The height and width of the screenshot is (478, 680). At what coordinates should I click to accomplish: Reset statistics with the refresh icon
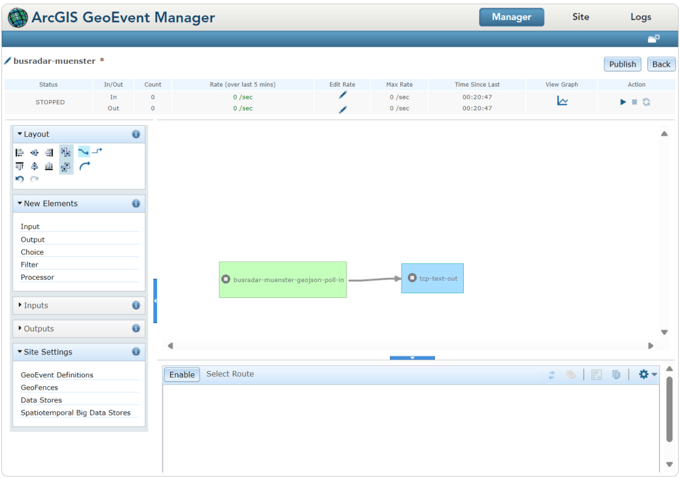646,102
